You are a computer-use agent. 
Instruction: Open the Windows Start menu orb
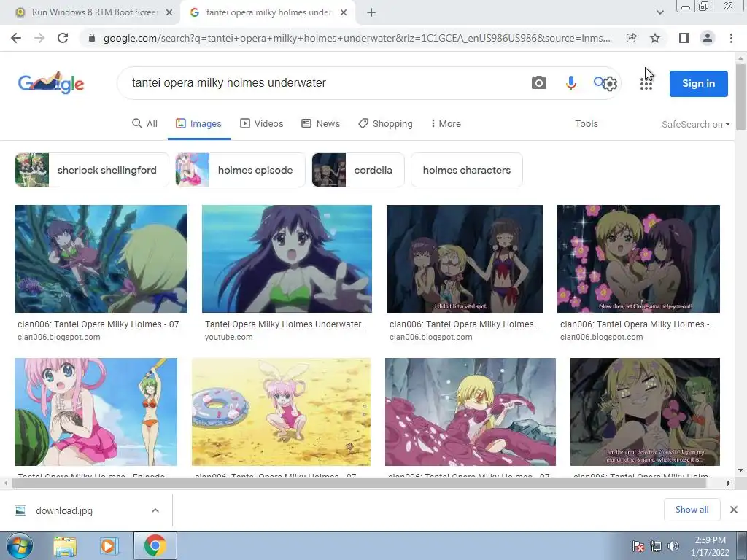(x=19, y=545)
